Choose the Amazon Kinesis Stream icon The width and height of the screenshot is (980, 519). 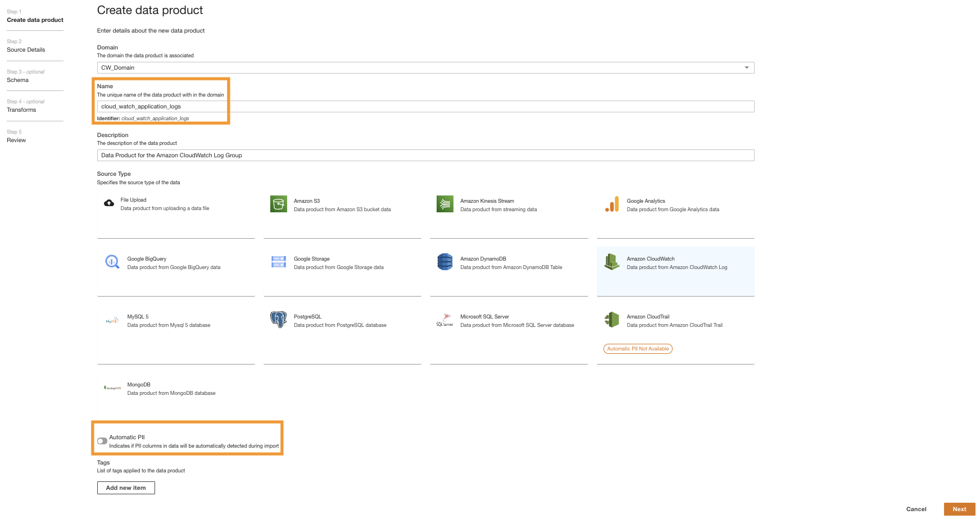pos(445,204)
